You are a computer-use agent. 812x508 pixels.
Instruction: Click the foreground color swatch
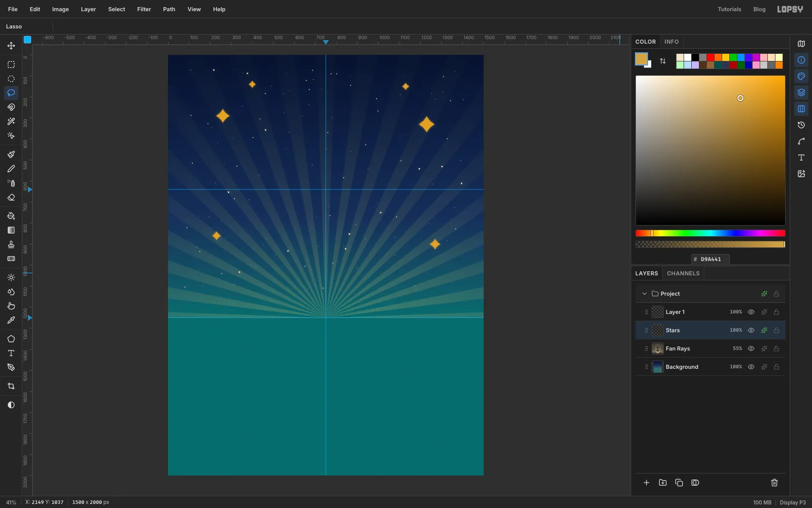[x=641, y=59]
